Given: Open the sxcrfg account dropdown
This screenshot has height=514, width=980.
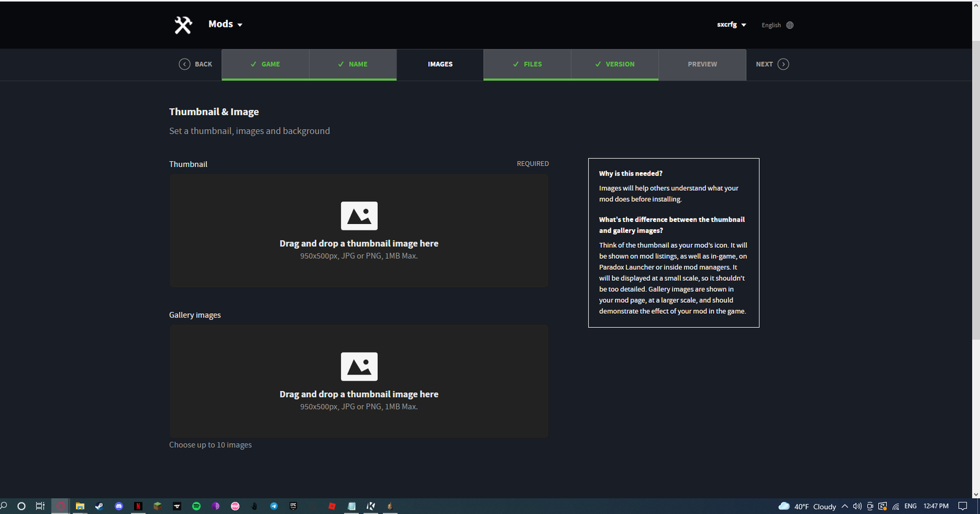Looking at the screenshot, I should (x=731, y=25).
